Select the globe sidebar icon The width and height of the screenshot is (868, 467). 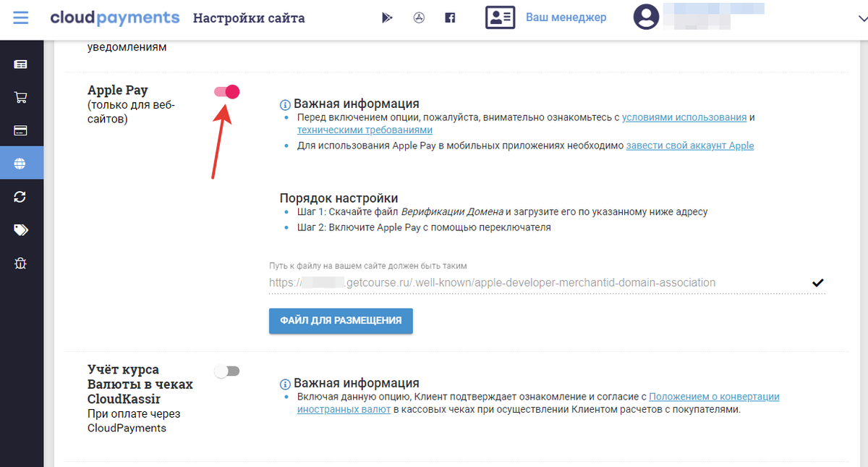tap(20, 164)
